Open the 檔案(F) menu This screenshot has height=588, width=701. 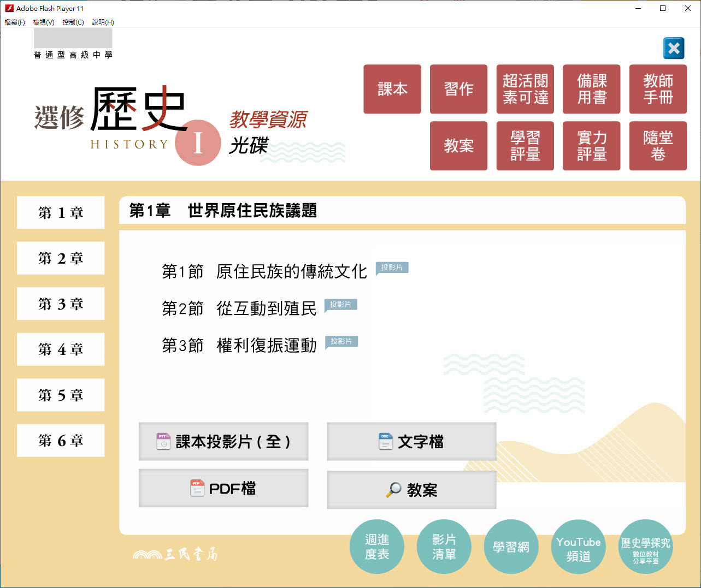[x=15, y=22]
